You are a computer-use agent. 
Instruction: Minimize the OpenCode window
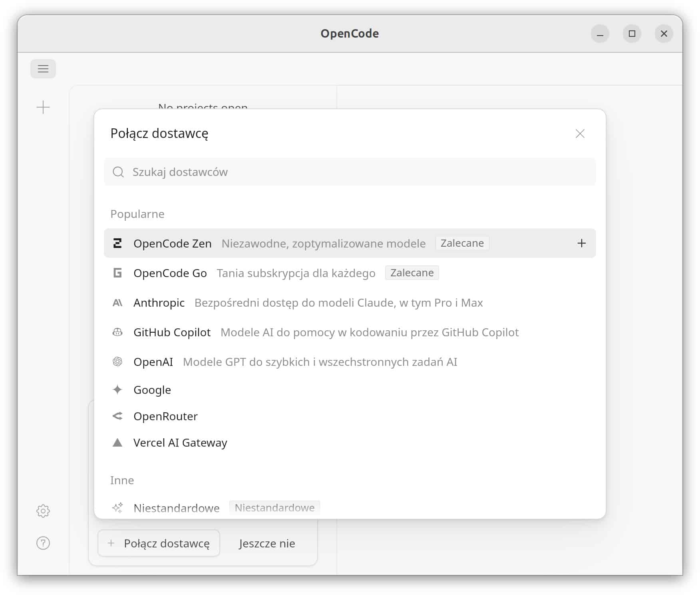[x=600, y=34]
